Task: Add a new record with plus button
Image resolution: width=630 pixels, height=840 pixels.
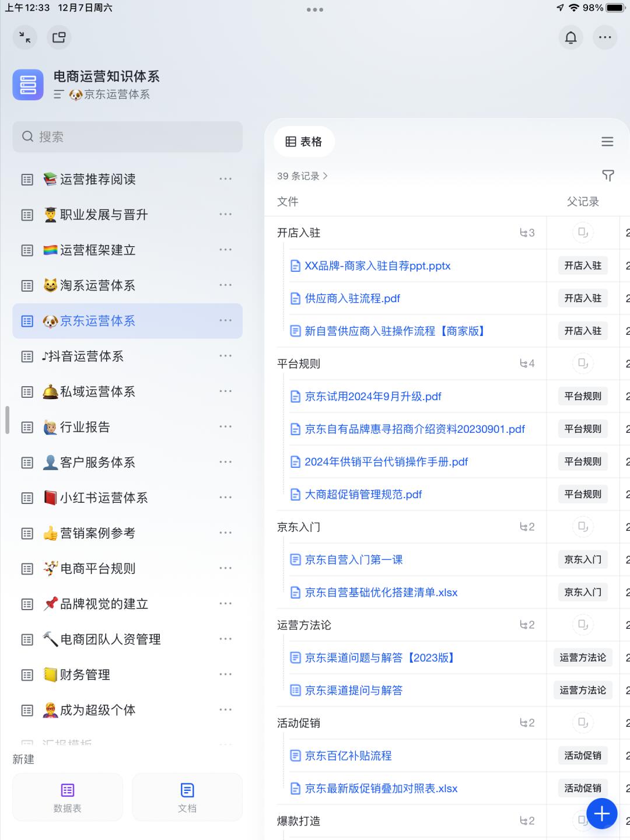Action: click(x=602, y=813)
